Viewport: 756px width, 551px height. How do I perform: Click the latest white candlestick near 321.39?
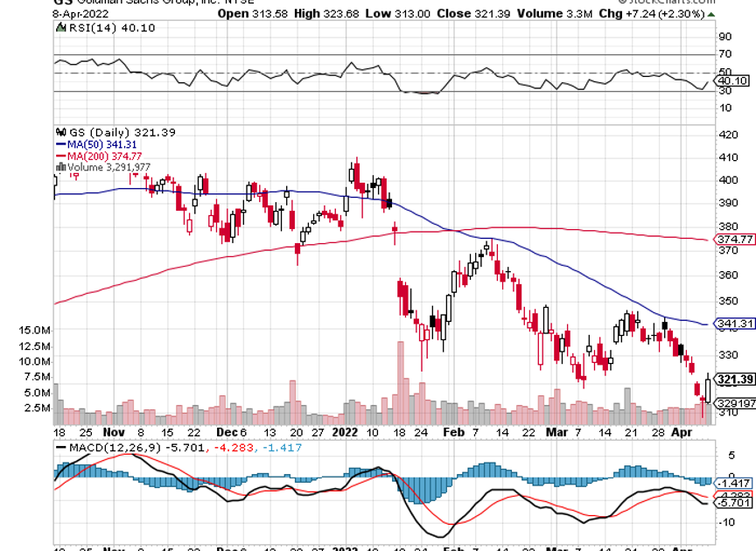tap(707, 390)
